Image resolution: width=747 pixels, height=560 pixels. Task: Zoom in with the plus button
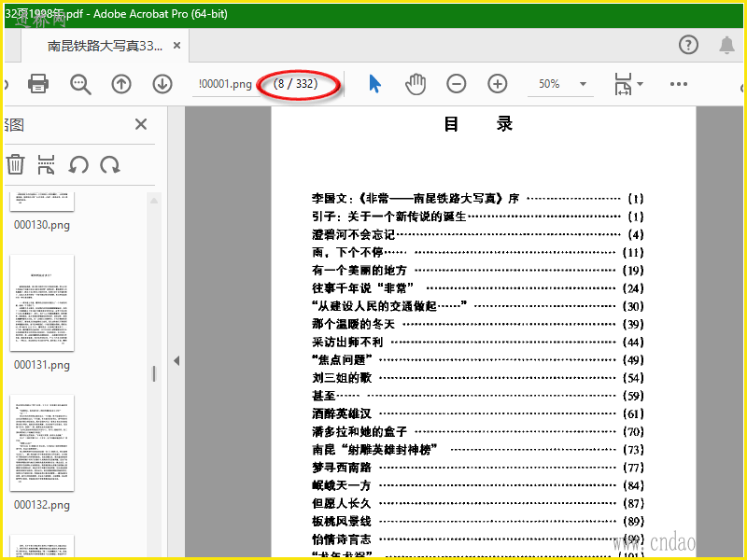pyautogui.click(x=498, y=84)
